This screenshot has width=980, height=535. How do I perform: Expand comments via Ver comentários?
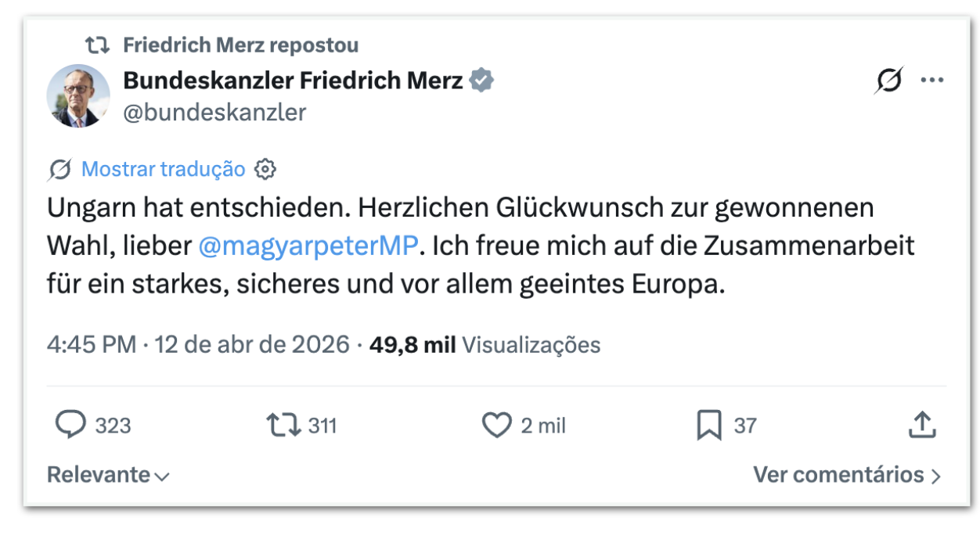point(847,475)
